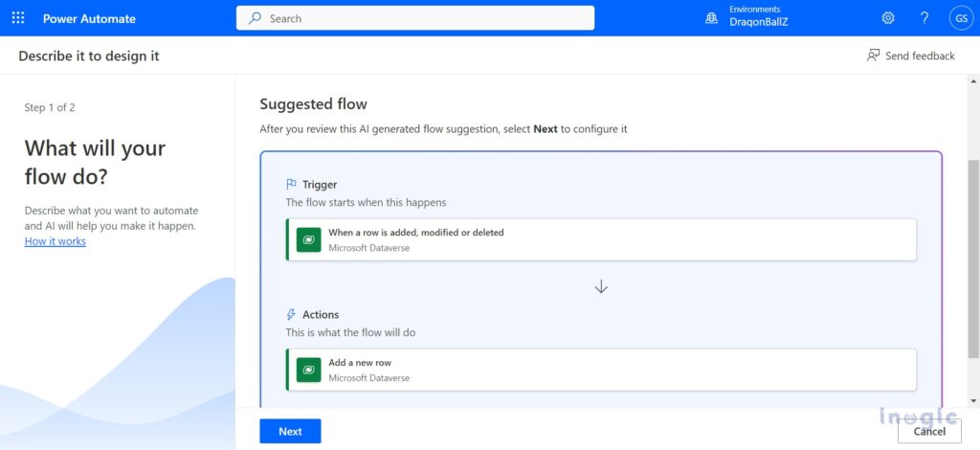Click in the Search input field

point(421,18)
